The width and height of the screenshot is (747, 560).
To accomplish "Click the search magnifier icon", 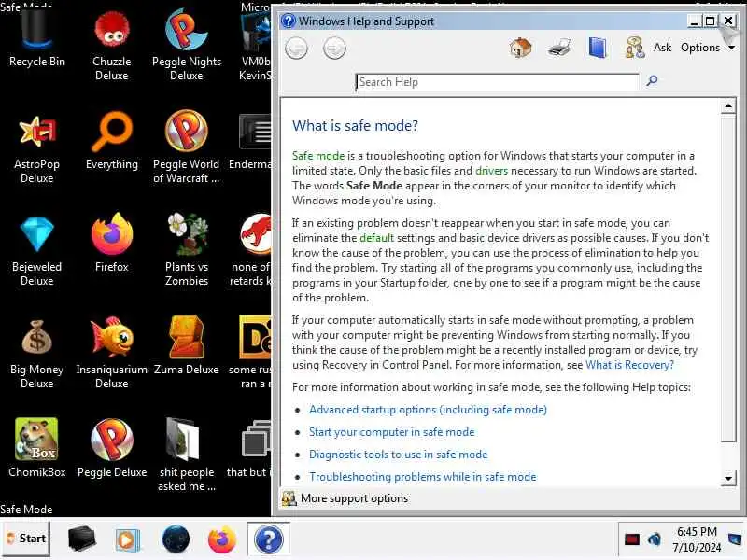I will coord(652,80).
